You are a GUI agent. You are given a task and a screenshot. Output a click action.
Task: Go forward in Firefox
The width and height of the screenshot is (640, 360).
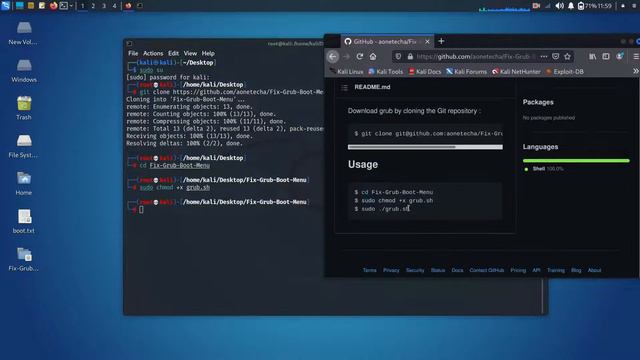(x=347, y=57)
